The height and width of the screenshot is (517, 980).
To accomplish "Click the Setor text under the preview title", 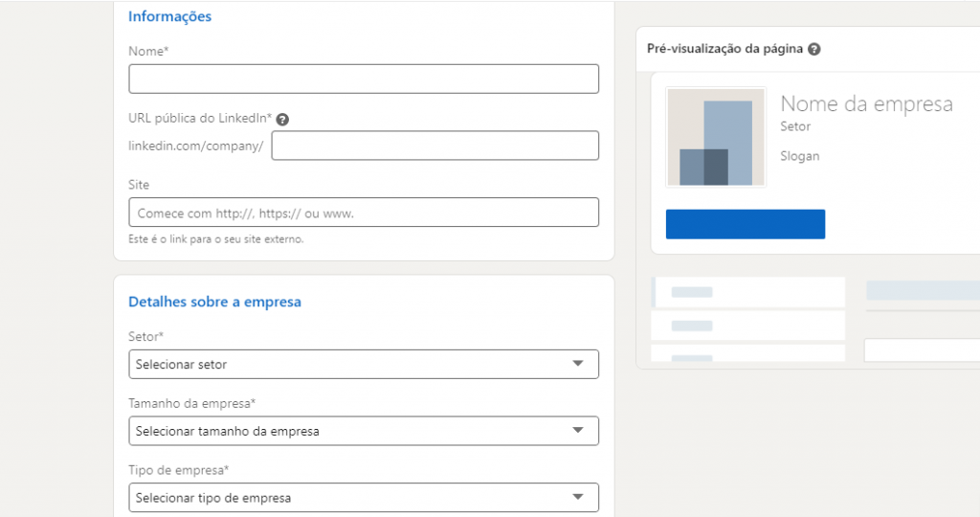I will [x=795, y=126].
